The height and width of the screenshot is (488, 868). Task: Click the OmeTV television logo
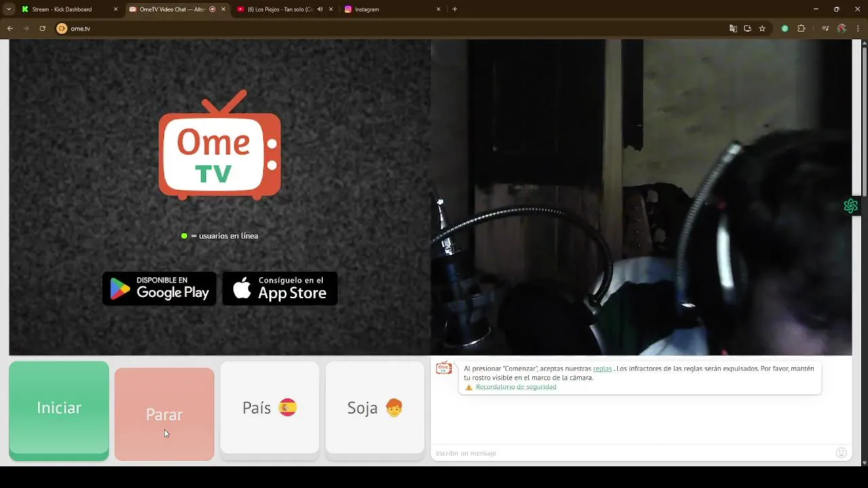220,145
